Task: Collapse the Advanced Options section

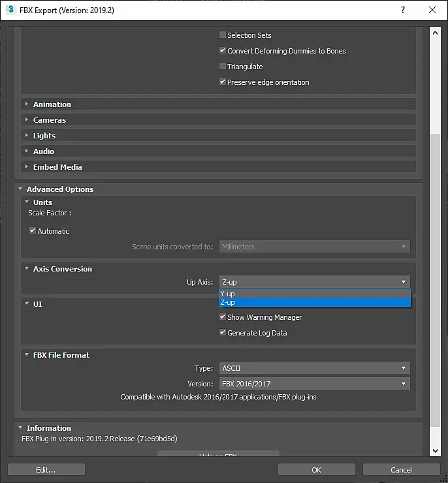Action: point(59,189)
